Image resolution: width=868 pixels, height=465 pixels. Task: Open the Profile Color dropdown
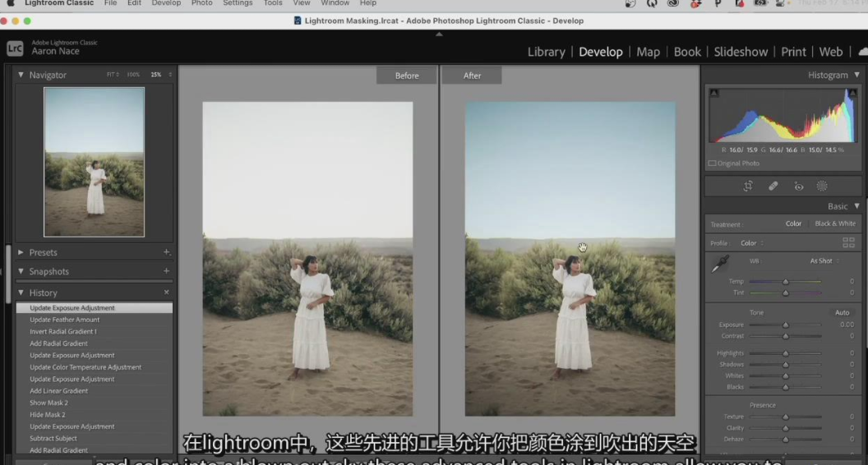752,243
